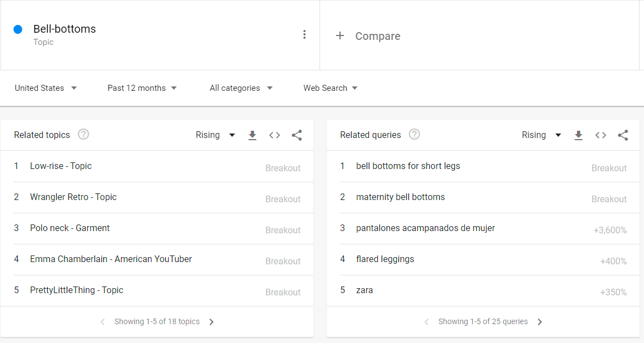644x343 pixels.
Task: Change the Past 12 months time range
Action: [x=142, y=88]
